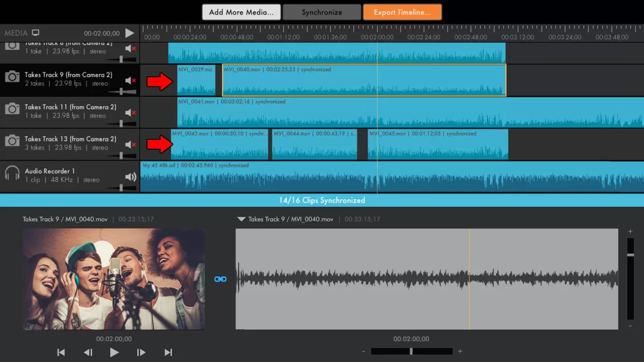Click the Add More Media button
644x362 pixels.
241,12
